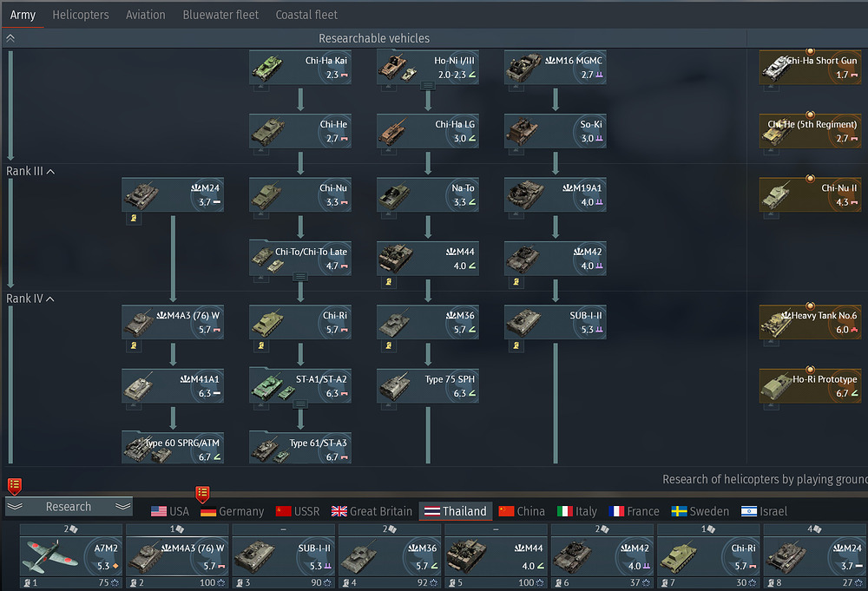Image resolution: width=868 pixels, height=591 pixels.
Task: Collapse the Rank III section
Action: 49,171
